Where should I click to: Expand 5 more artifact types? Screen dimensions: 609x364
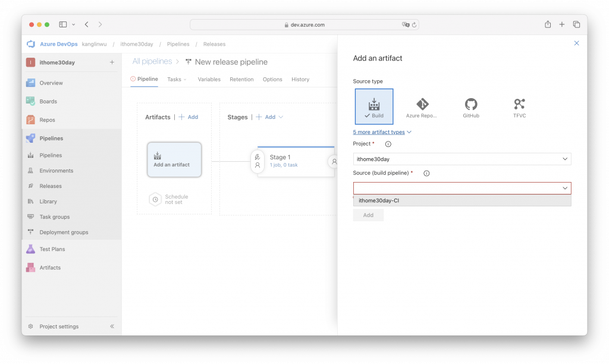tap(382, 132)
